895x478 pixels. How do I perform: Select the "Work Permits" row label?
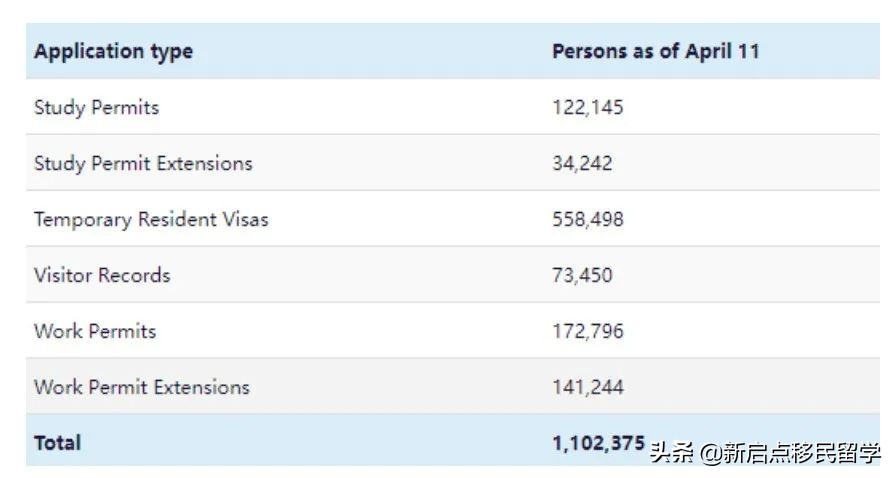95,332
